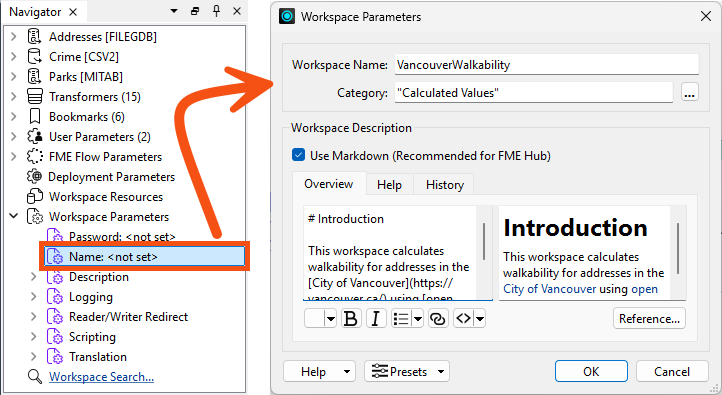Click the OK button
722x395 pixels.
pyautogui.click(x=591, y=372)
